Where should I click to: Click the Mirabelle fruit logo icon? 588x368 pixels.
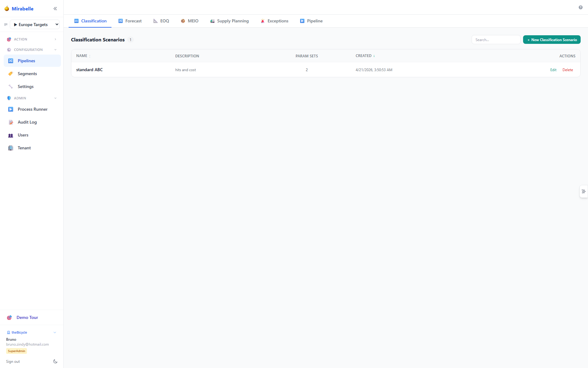tap(7, 9)
